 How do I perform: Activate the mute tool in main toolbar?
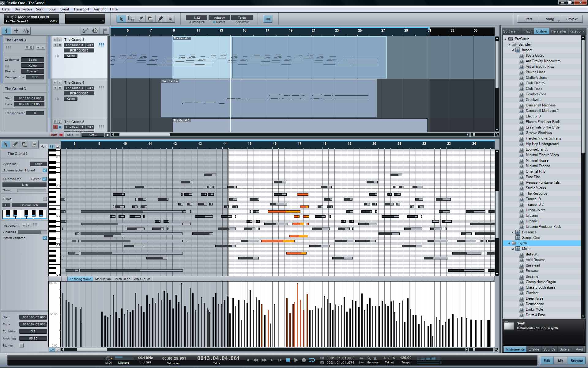click(x=170, y=19)
